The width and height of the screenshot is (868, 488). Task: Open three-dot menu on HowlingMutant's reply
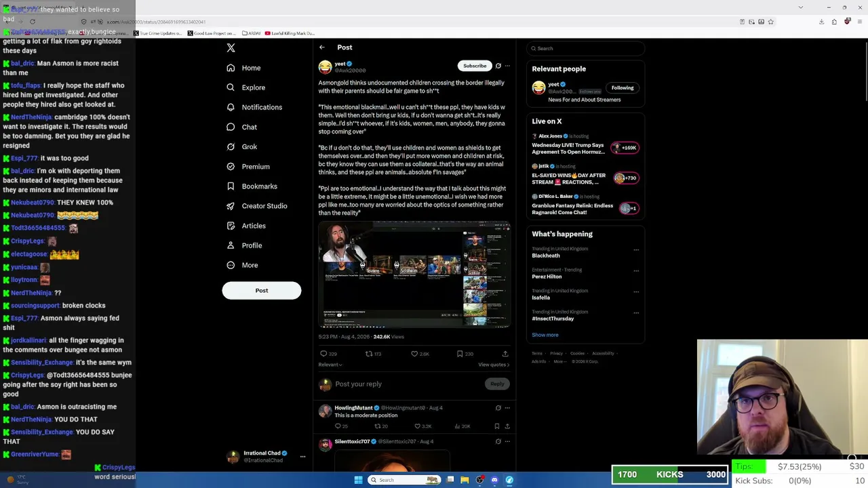(507, 408)
